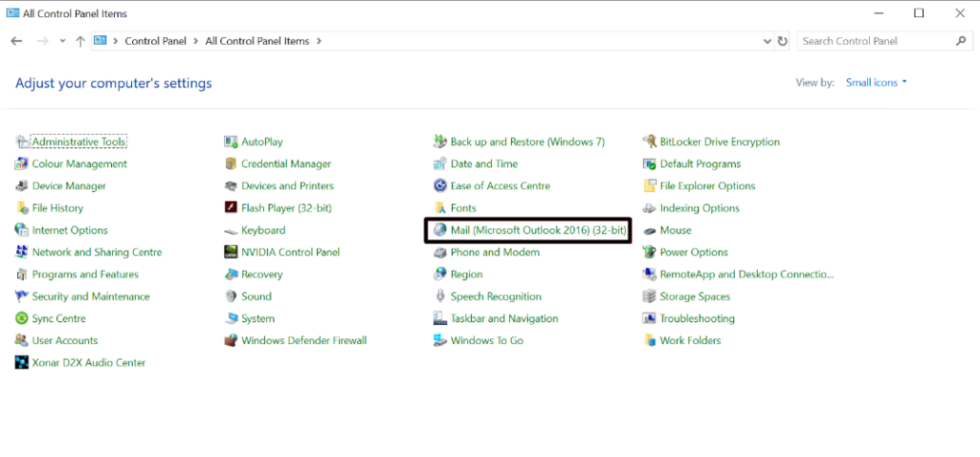Screen dimensions: 980x457
Task: Open Administrative Tools link
Action: click(x=78, y=141)
